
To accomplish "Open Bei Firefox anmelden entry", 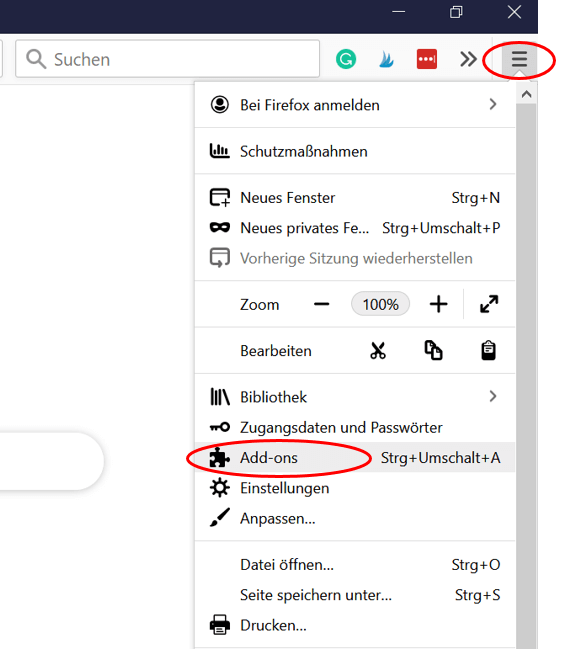I will [x=355, y=105].
